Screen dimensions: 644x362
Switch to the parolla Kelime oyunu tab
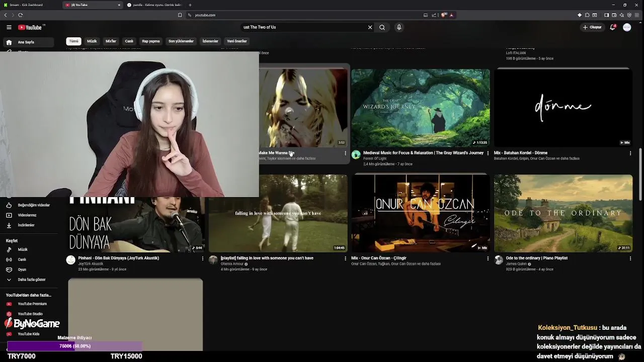click(154, 5)
